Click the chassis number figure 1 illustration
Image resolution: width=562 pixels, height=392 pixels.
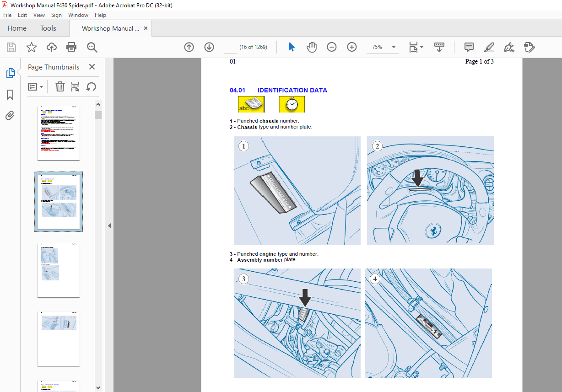pyautogui.click(x=297, y=190)
